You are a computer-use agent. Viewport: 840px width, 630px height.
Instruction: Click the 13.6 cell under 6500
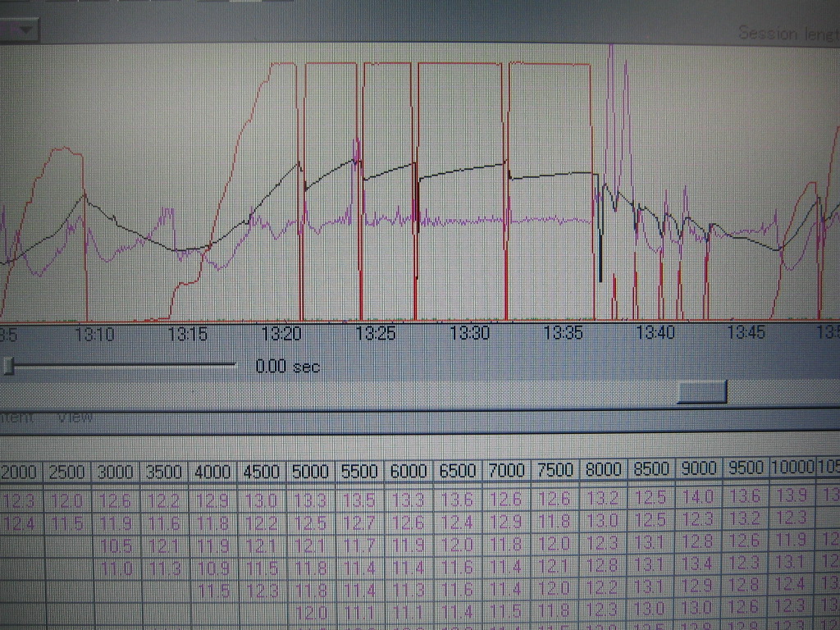point(457,500)
